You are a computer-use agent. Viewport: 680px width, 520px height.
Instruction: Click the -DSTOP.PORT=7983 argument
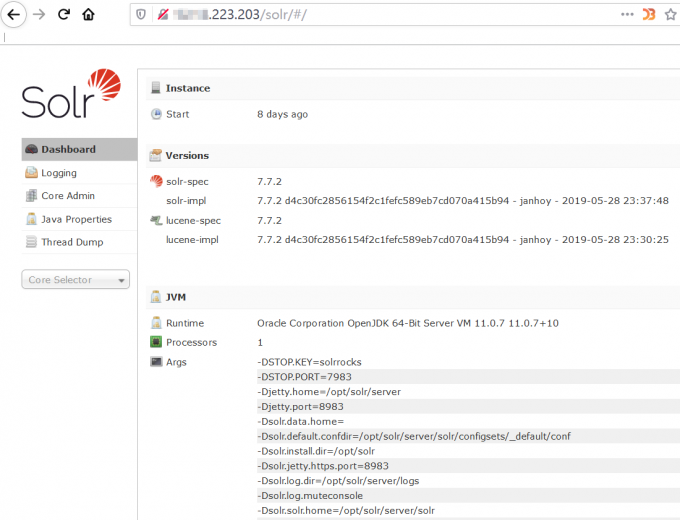pos(304,376)
